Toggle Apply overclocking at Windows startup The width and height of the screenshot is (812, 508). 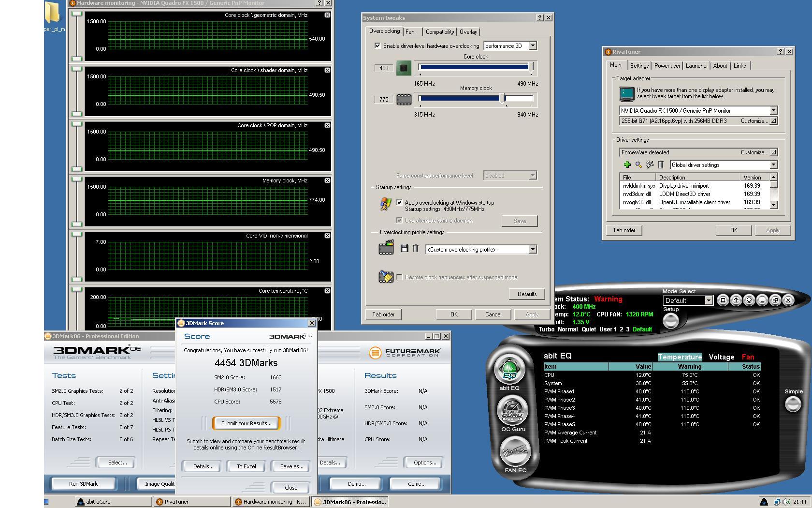(399, 203)
